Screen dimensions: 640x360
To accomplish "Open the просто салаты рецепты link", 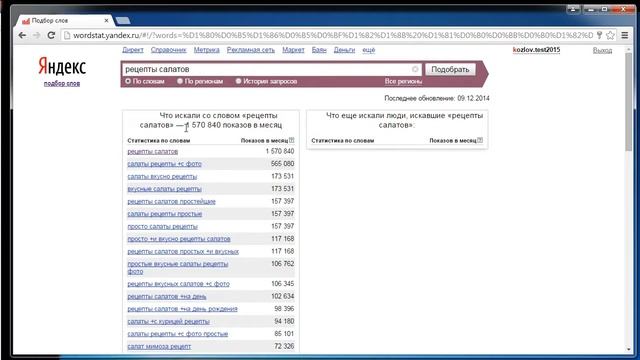I will 162,226.
